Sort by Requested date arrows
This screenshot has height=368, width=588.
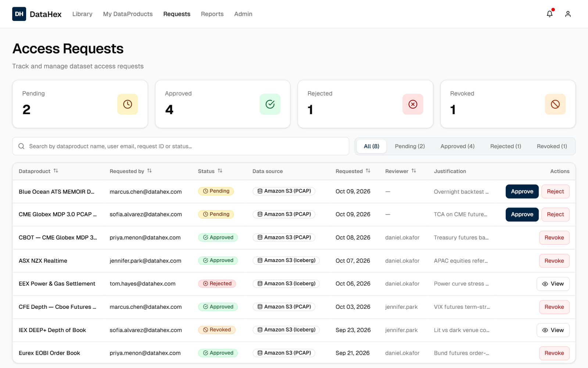pyautogui.click(x=368, y=171)
